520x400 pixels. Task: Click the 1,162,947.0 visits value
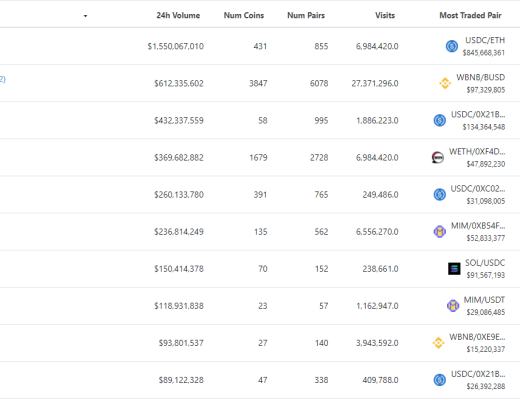377,306
